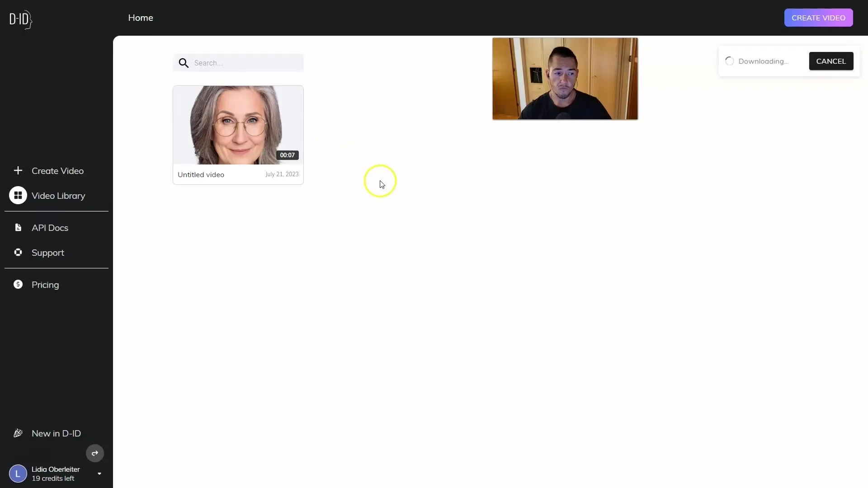Cancel the current downloading process
The width and height of the screenshot is (868, 488).
(831, 61)
